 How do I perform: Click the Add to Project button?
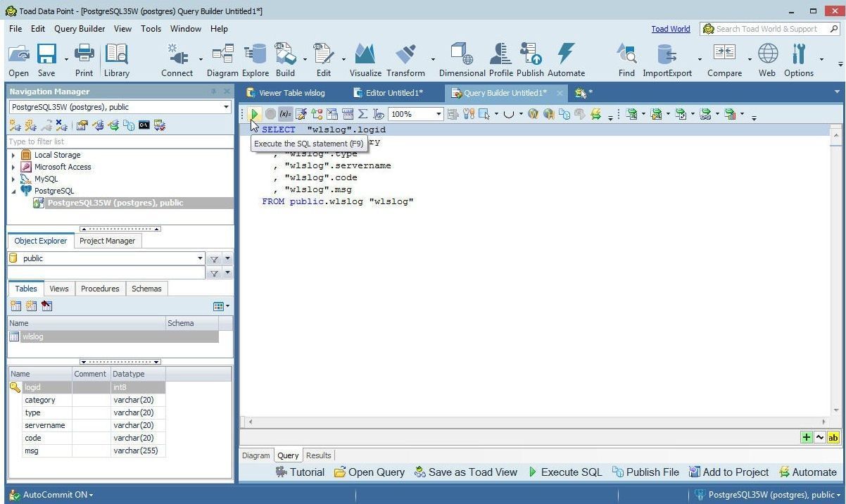pyautogui.click(x=728, y=472)
